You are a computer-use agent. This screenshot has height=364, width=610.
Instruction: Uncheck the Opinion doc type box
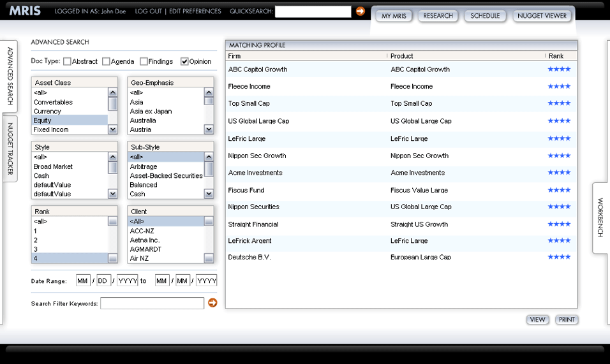(x=184, y=61)
